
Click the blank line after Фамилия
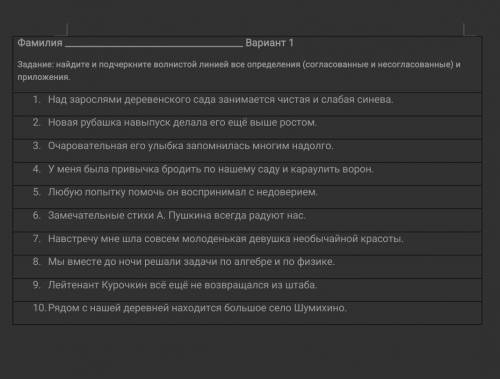tap(154, 43)
